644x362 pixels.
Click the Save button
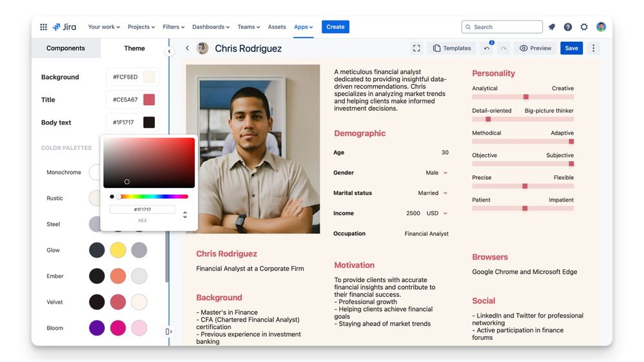(571, 48)
